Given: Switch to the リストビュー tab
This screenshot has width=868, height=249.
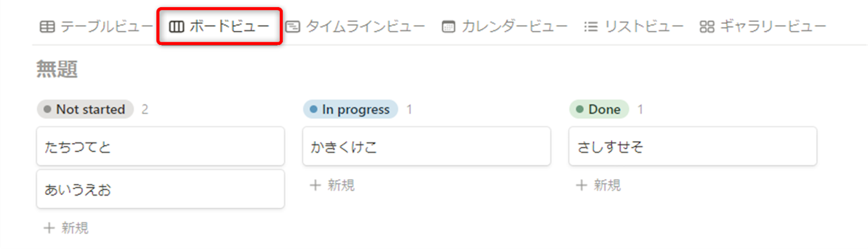Looking at the screenshot, I should coord(644,27).
